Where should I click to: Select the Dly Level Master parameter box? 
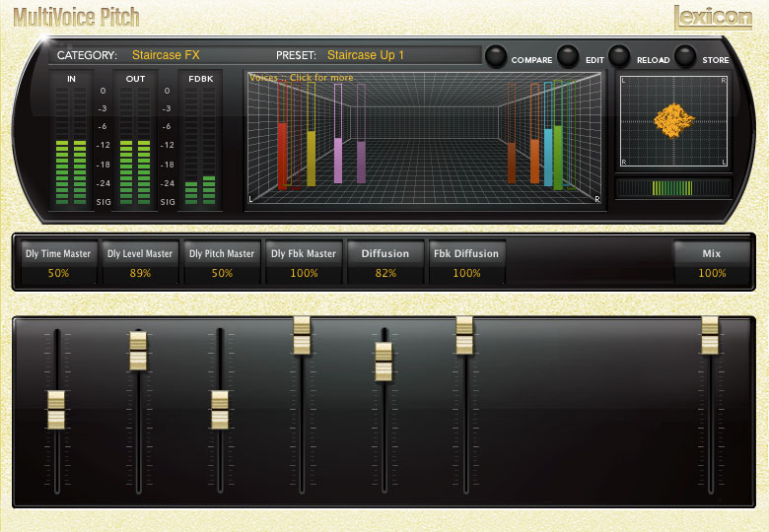pos(140,262)
